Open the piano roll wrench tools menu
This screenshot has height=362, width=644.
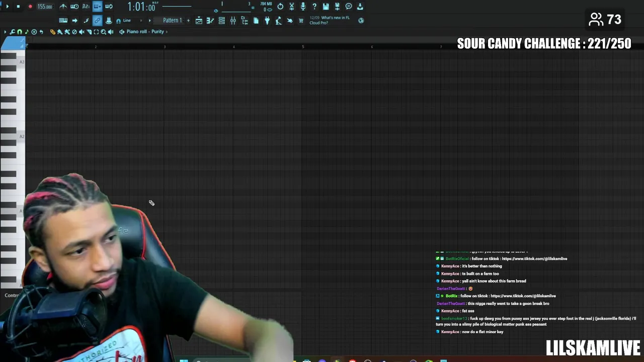12,32
